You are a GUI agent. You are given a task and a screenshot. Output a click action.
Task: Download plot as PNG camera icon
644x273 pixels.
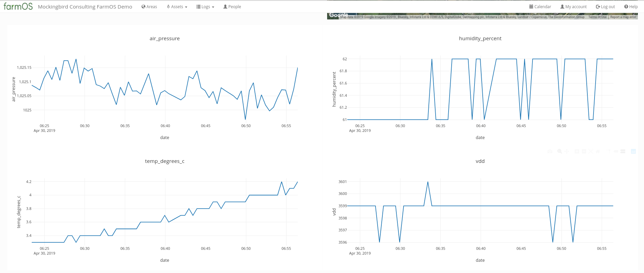[550, 151]
